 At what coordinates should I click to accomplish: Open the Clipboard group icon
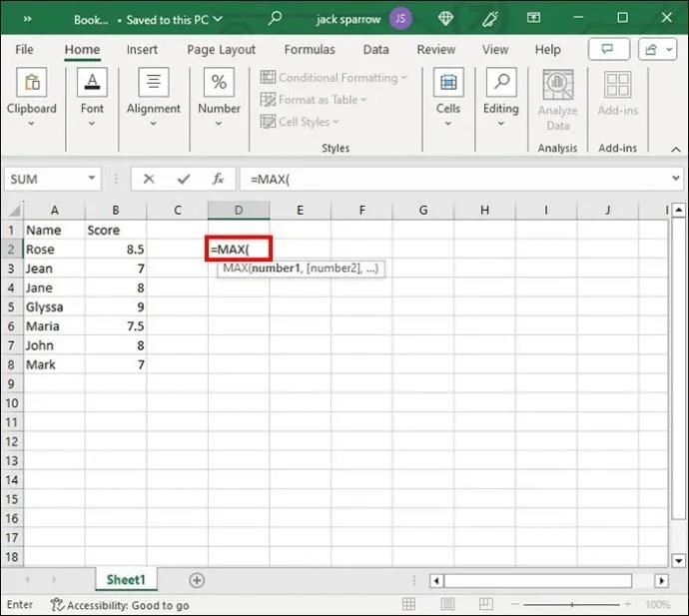coord(31,84)
